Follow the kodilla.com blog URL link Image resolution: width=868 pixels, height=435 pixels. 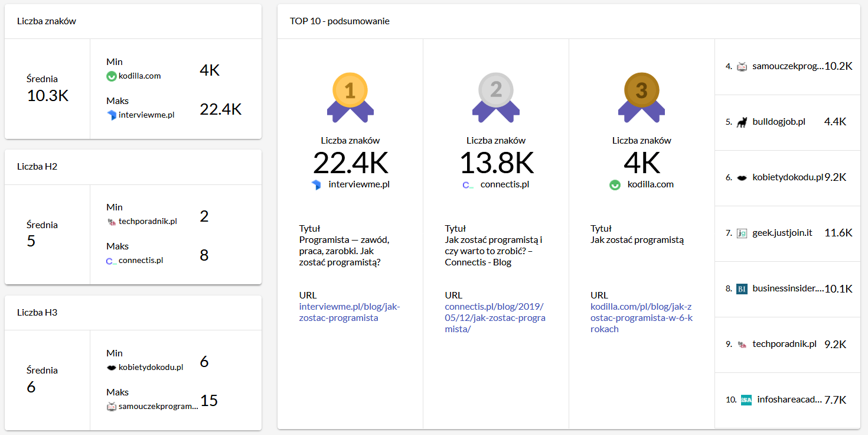click(x=641, y=317)
